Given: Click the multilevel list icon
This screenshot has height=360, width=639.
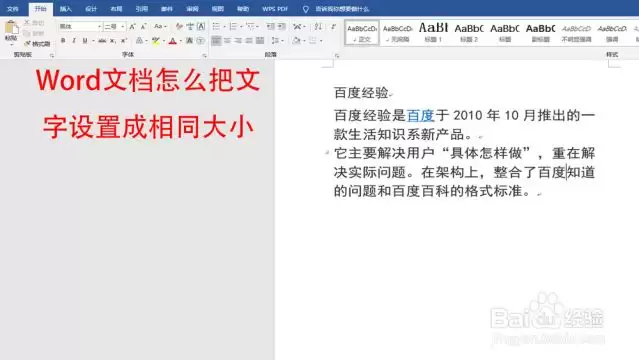Looking at the screenshot, I should [x=250, y=27].
